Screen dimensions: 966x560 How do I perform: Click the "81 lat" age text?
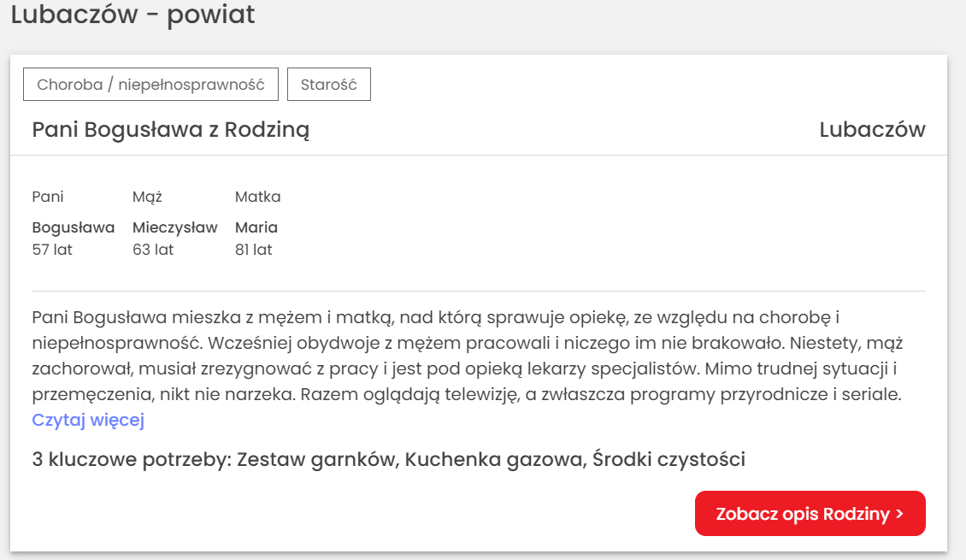[x=254, y=250]
